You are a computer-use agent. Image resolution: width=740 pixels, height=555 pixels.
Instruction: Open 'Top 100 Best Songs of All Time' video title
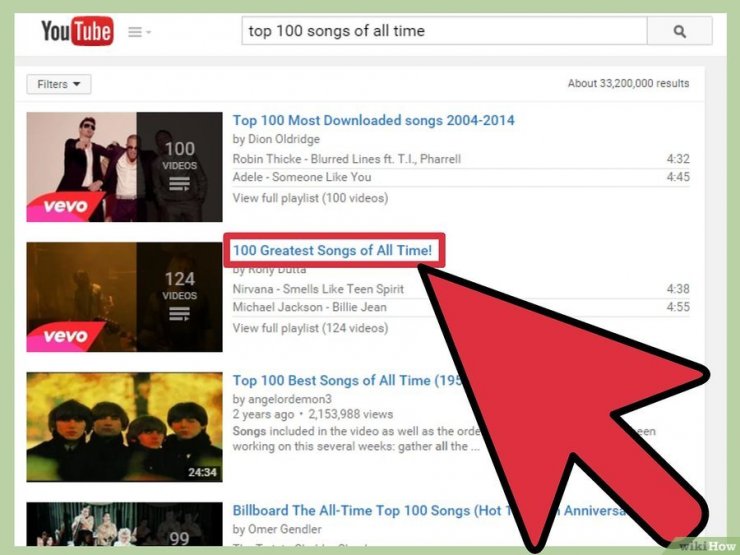[347, 380]
